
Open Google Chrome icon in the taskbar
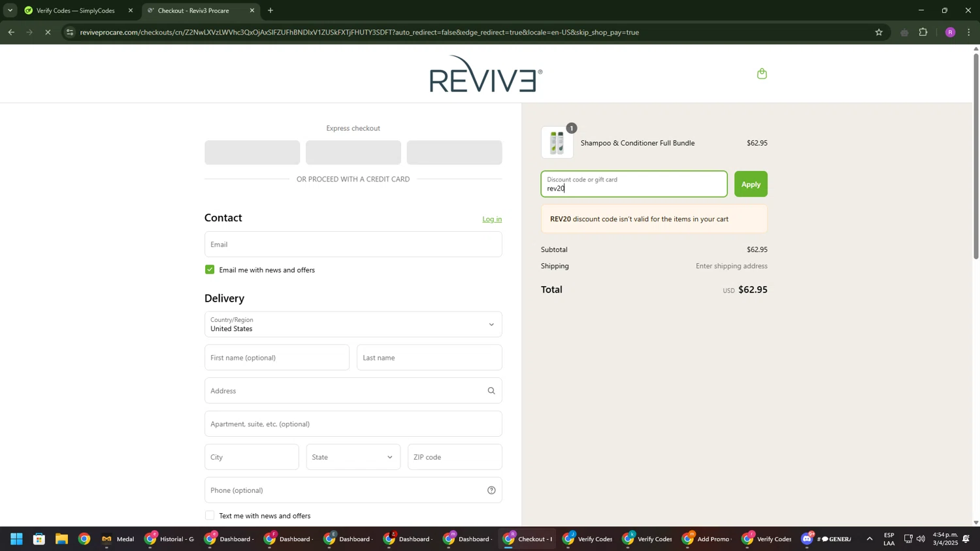pyautogui.click(x=84, y=539)
